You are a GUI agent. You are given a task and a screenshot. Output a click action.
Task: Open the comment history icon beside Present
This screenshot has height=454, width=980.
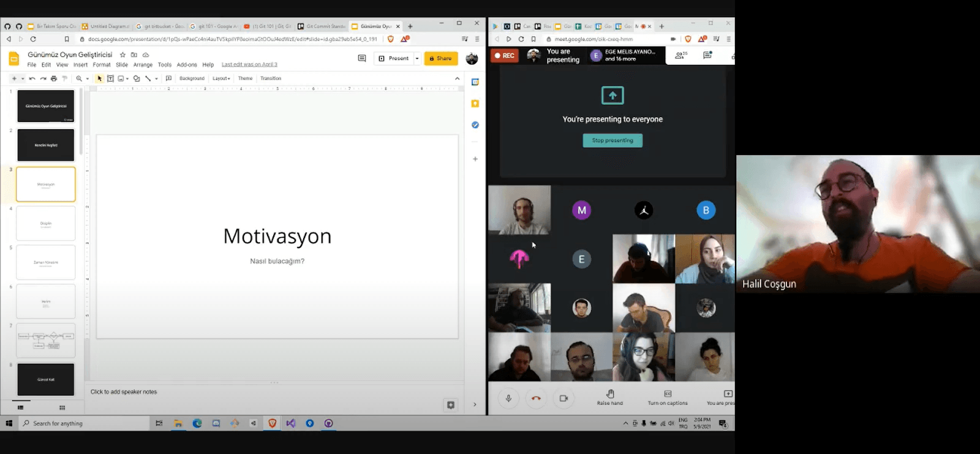pyautogui.click(x=361, y=58)
